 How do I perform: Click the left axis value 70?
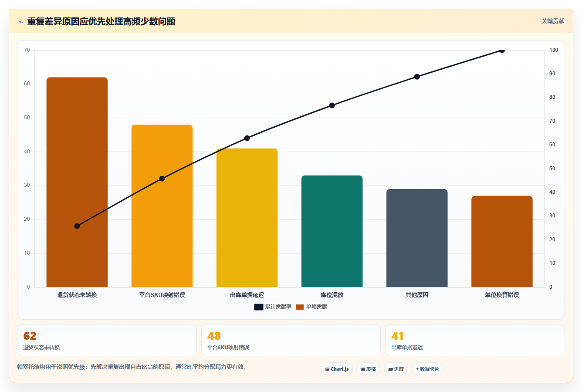tap(27, 50)
